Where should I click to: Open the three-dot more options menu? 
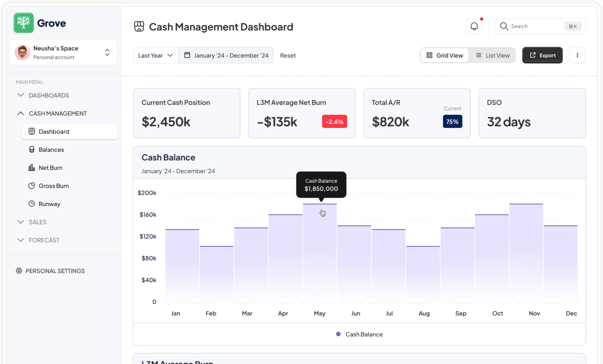pos(577,55)
